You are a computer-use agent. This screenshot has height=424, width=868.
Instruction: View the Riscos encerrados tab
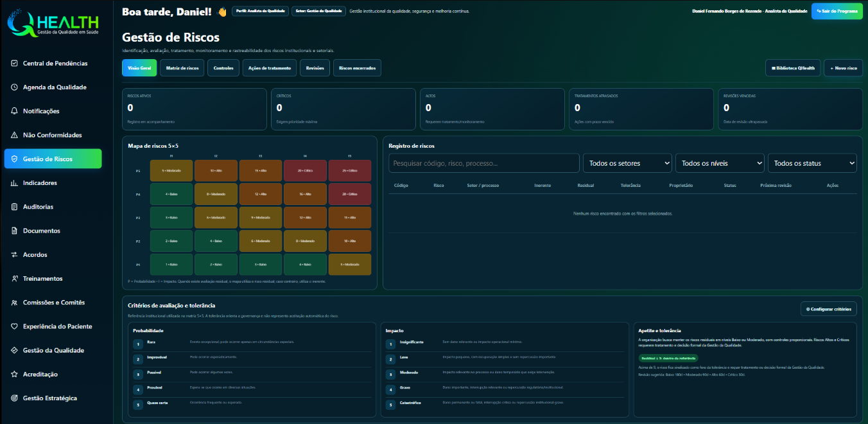pos(357,67)
